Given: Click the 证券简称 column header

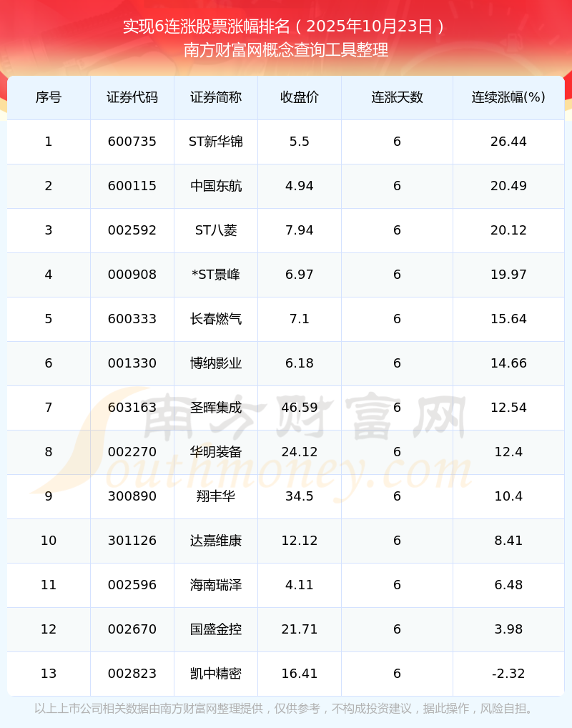Looking at the screenshot, I should pos(216,97).
